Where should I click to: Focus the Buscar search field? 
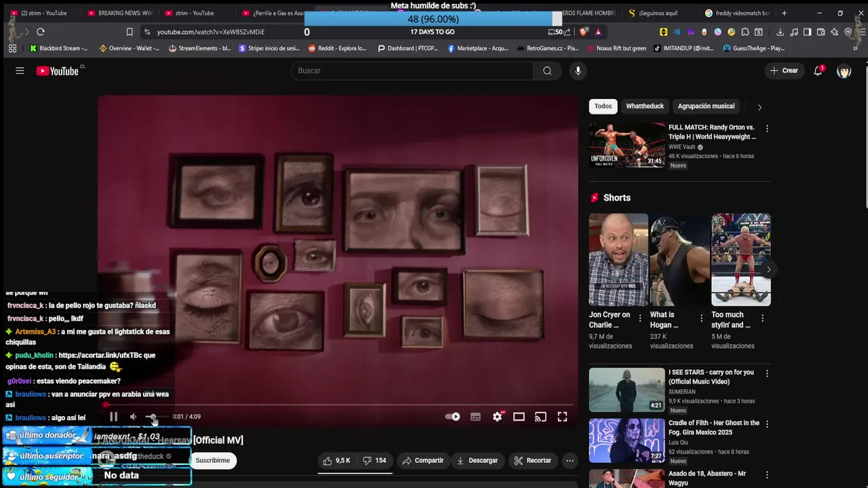pyautogui.click(x=412, y=70)
